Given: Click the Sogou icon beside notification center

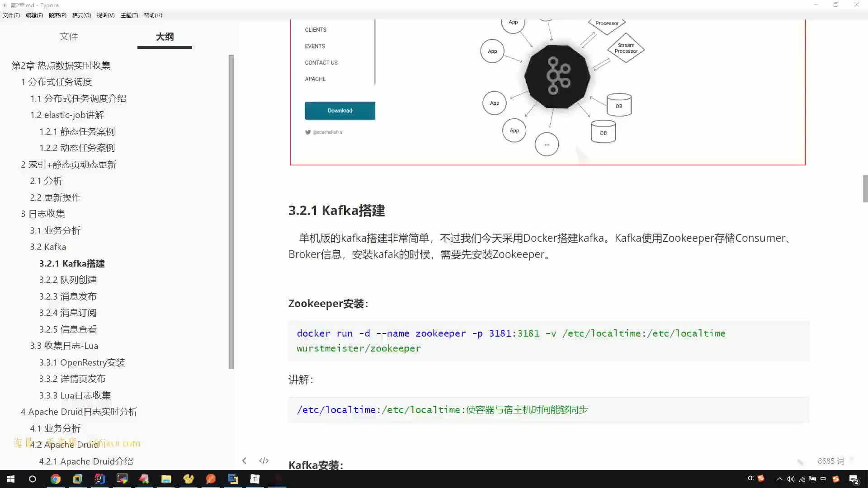Looking at the screenshot, I should click(x=836, y=479).
